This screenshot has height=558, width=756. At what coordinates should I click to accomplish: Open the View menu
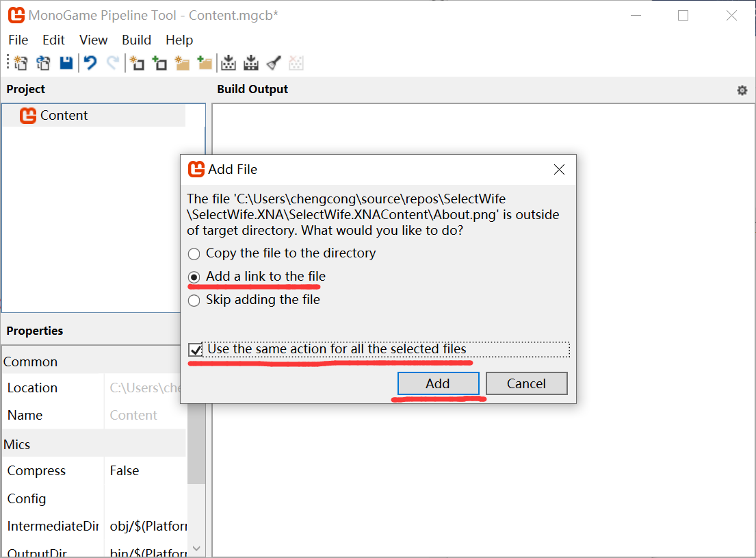point(93,40)
